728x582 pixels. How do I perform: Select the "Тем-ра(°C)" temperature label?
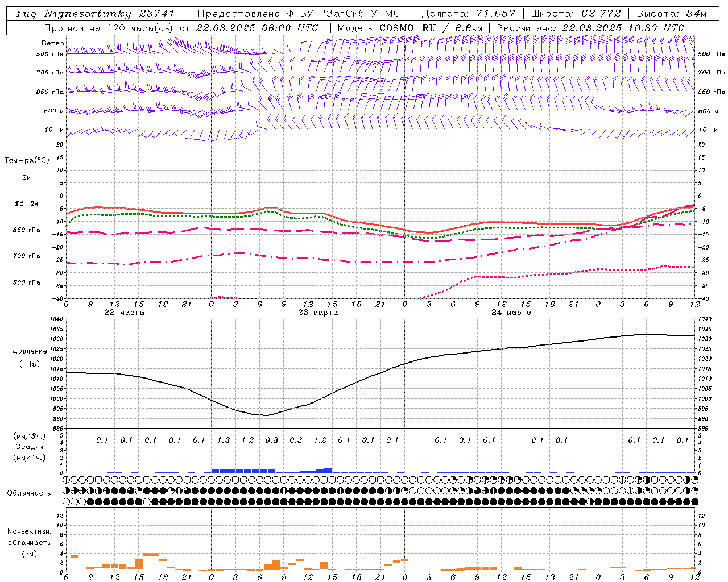coord(27,161)
